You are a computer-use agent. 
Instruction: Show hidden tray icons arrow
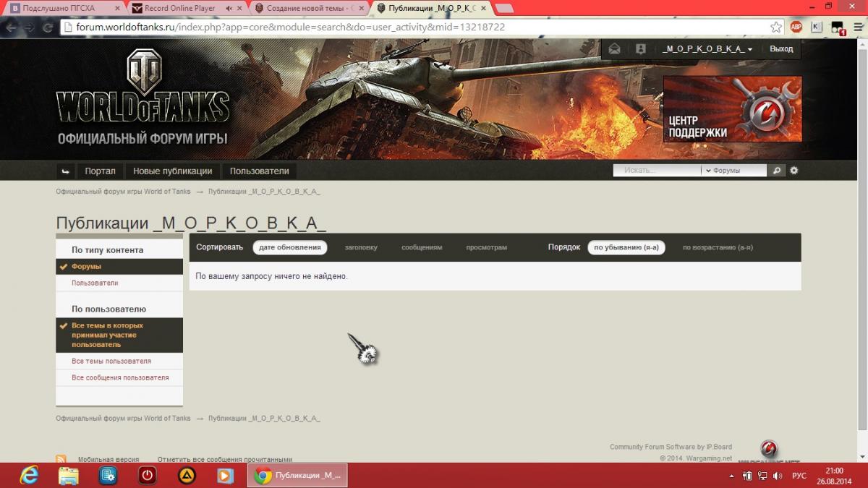(x=731, y=476)
